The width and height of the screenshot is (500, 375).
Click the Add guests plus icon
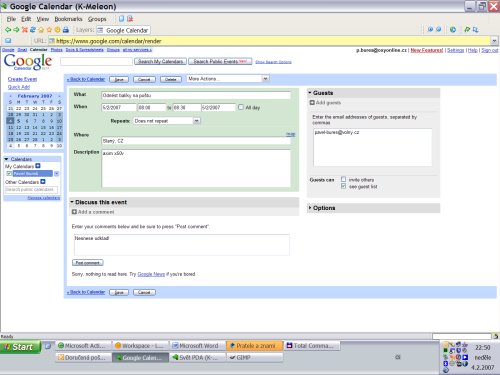click(x=312, y=103)
